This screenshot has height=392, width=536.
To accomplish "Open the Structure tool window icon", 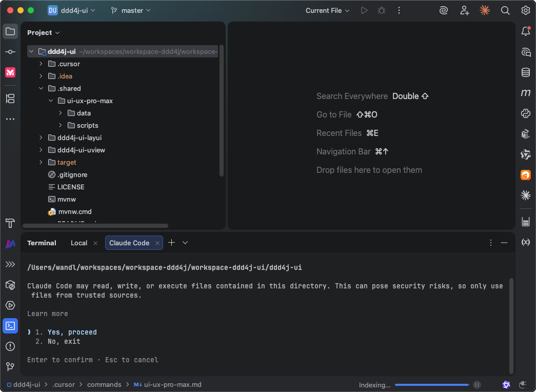I will (x=10, y=98).
